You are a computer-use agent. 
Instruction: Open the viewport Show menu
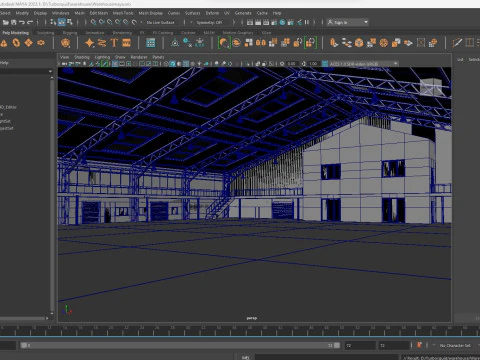click(120, 57)
